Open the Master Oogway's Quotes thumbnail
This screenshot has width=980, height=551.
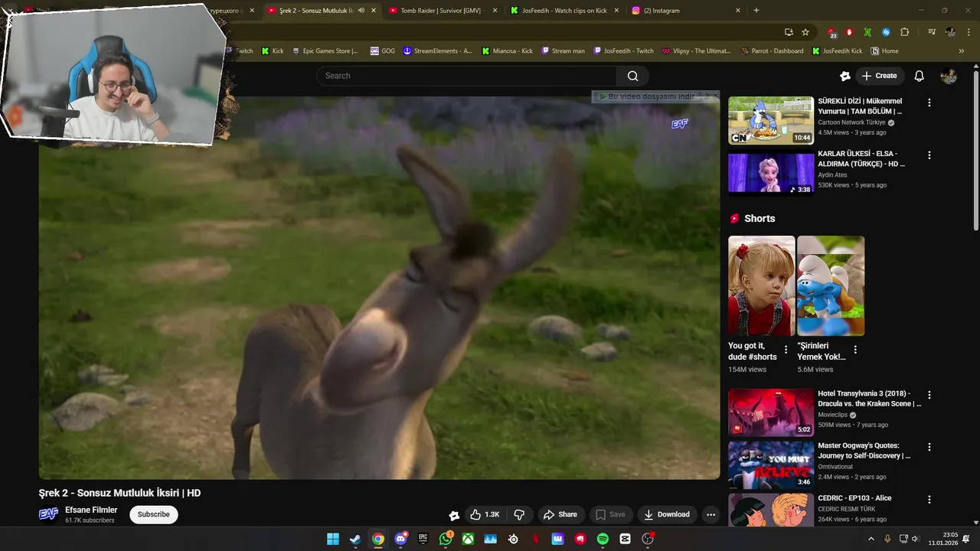[x=771, y=465]
